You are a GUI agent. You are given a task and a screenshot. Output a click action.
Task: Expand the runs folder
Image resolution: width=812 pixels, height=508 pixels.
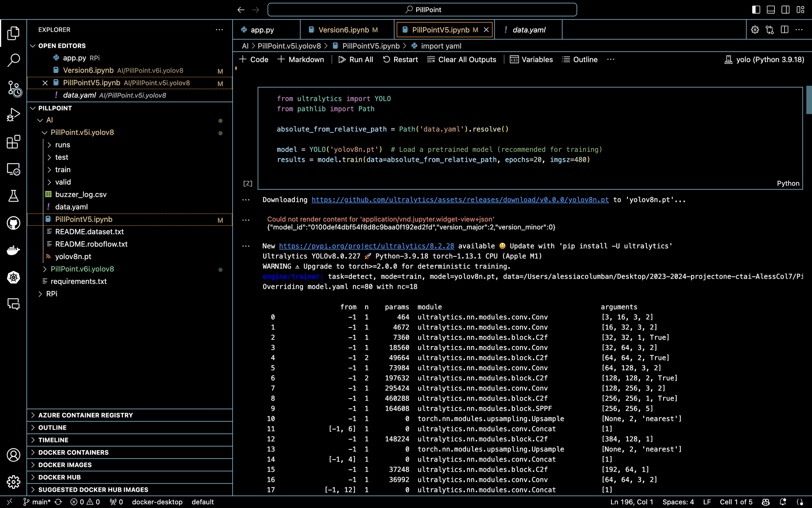(x=63, y=145)
